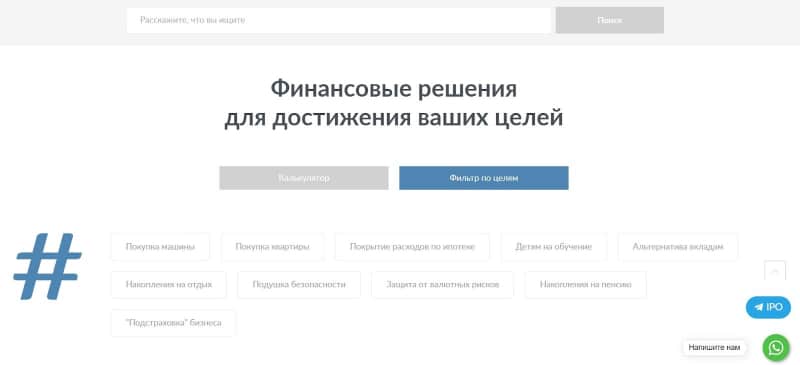The width and height of the screenshot is (800, 365).
Task: Select the Альтернатива вкладам tag
Action: click(678, 247)
